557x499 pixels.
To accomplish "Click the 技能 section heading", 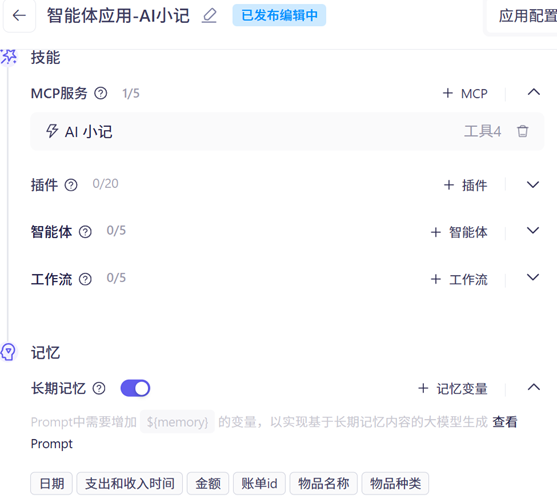I will pos(45,57).
